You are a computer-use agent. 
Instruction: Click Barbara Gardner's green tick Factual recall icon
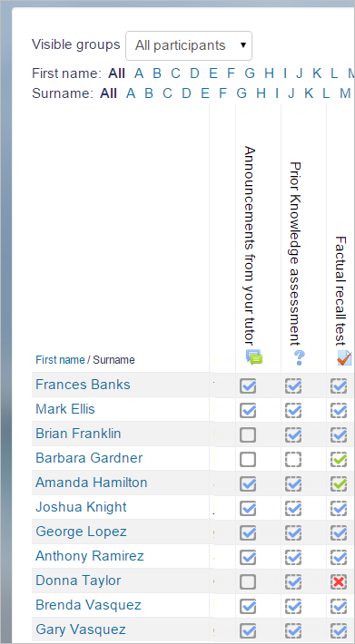coord(339,460)
